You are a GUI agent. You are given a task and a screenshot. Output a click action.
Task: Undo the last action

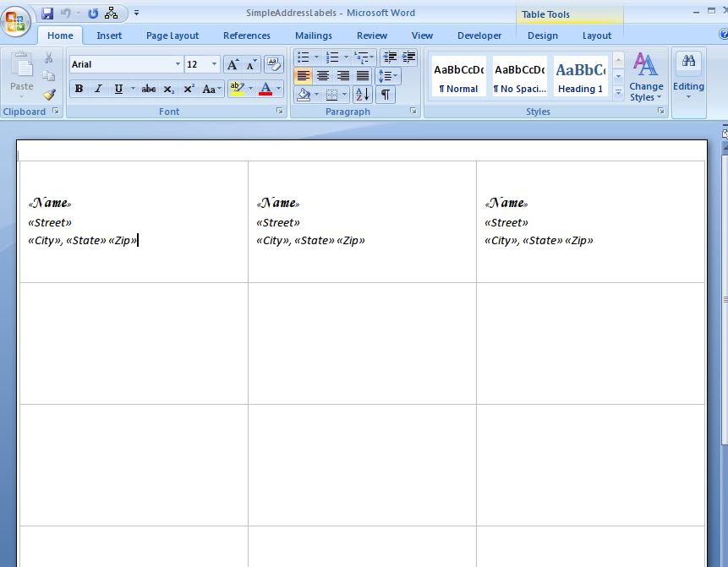pos(65,14)
